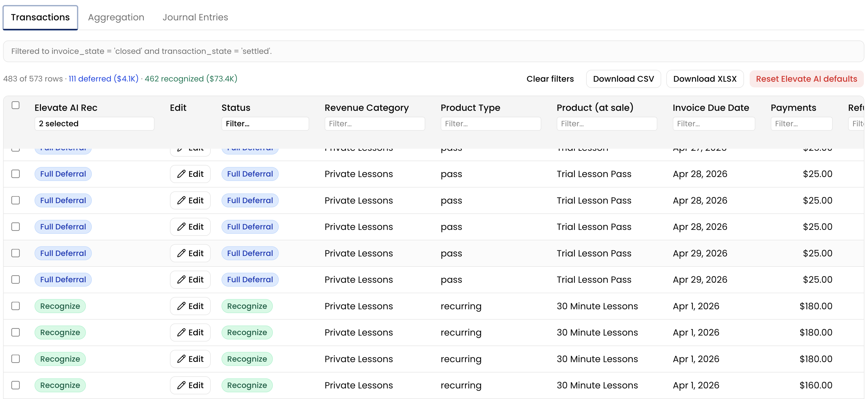
Task: Focus the Invoice Due Date filter field
Action: coord(714,123)
